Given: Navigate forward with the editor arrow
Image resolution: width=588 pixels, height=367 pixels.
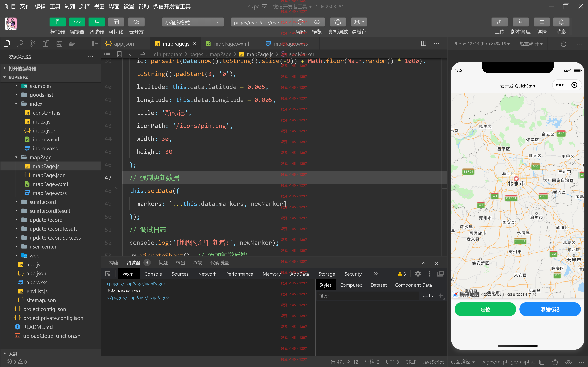Looking at the screenshot, I should click(143, 54).
